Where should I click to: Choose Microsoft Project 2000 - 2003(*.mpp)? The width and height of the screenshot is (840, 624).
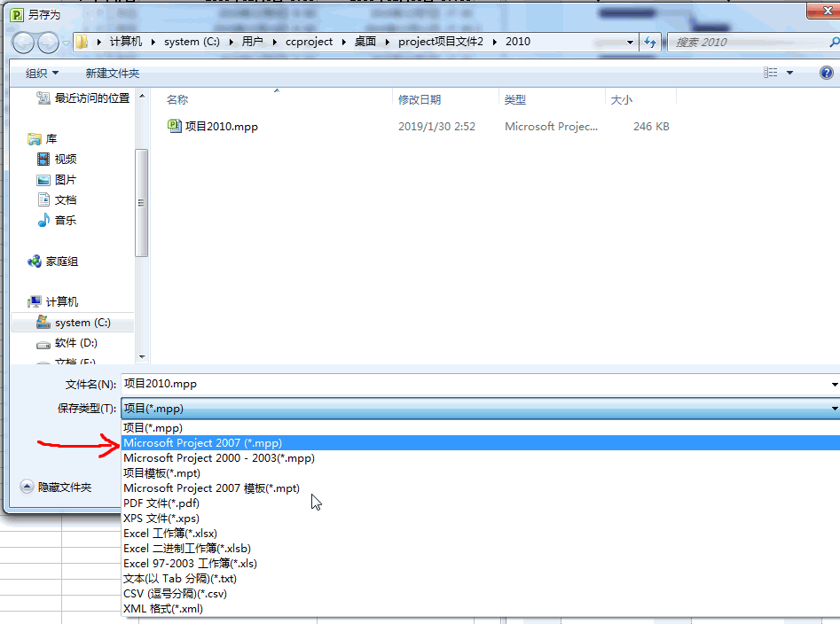pos(481,458)
